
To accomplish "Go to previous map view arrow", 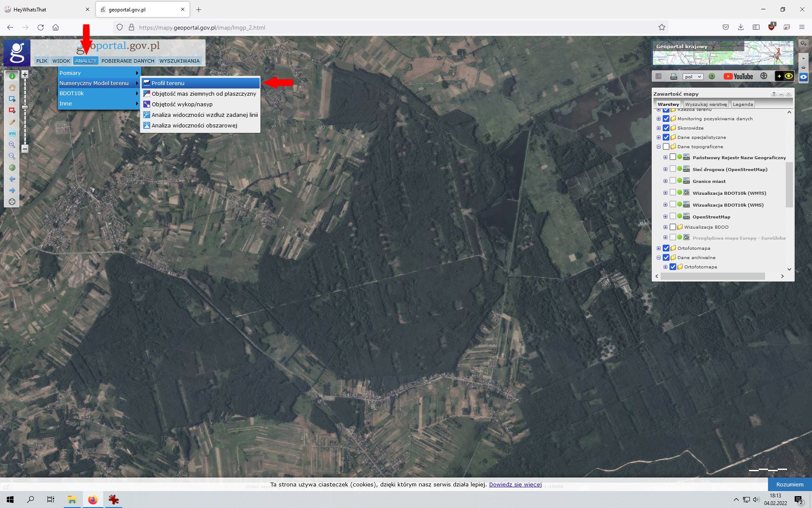I will [x=12, y=179].
